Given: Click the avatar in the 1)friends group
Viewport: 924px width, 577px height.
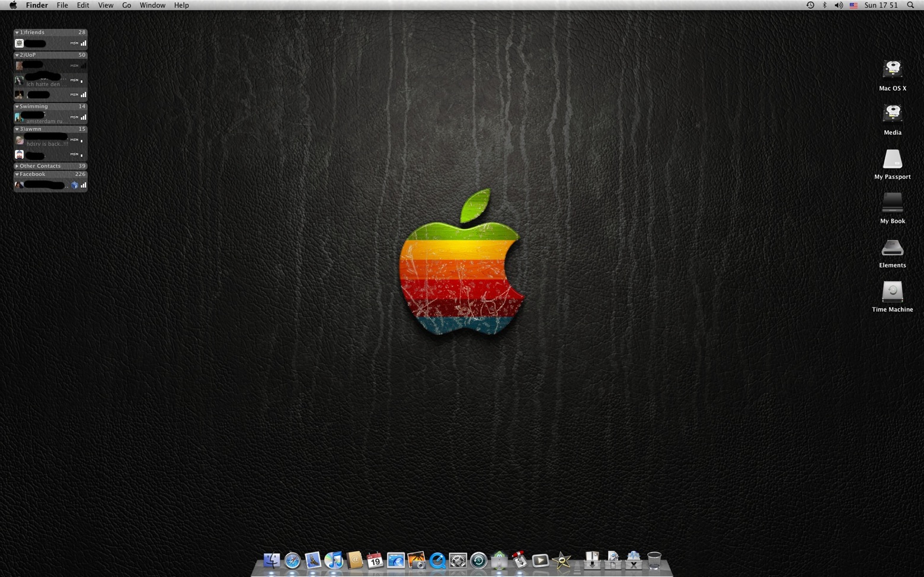Looking at the screenshot, I should coord(19,43).
